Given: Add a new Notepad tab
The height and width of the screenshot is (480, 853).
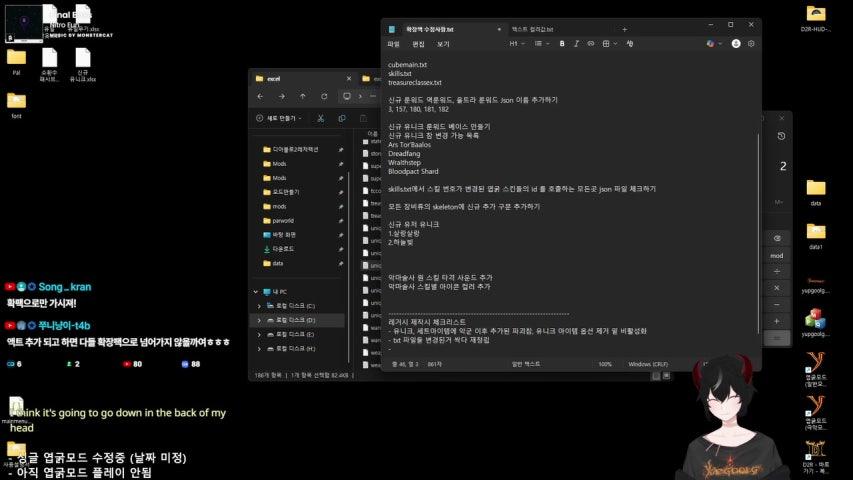Looking at the screenshot, I should tap(625, 29).
